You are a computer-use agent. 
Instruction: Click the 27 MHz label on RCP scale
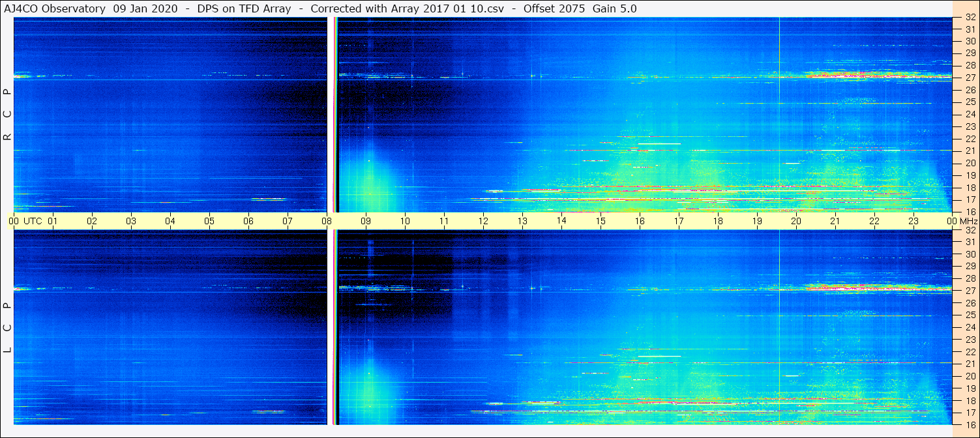point(970,78)
